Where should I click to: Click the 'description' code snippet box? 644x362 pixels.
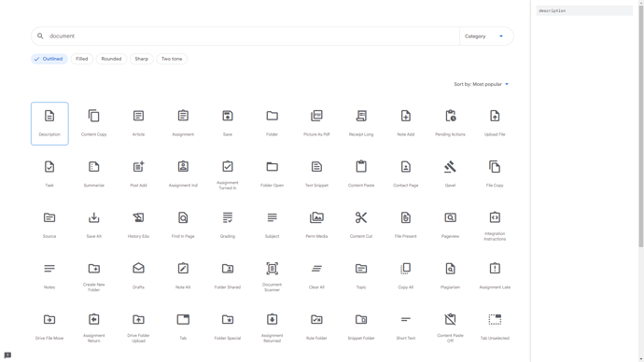point(584,10)
